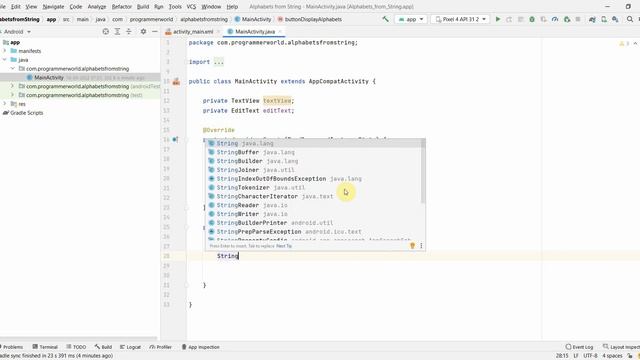This screenshot has height=360, width=640.
Task: Collapse the java folder
Action: tap(4, 60)
